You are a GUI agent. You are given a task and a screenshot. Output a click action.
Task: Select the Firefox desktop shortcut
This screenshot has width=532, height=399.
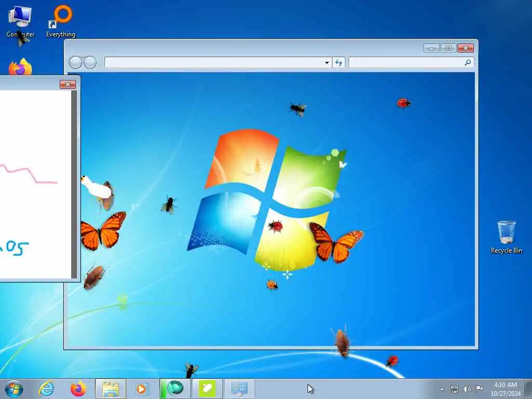pyautogui.click(x=20, y=67)
